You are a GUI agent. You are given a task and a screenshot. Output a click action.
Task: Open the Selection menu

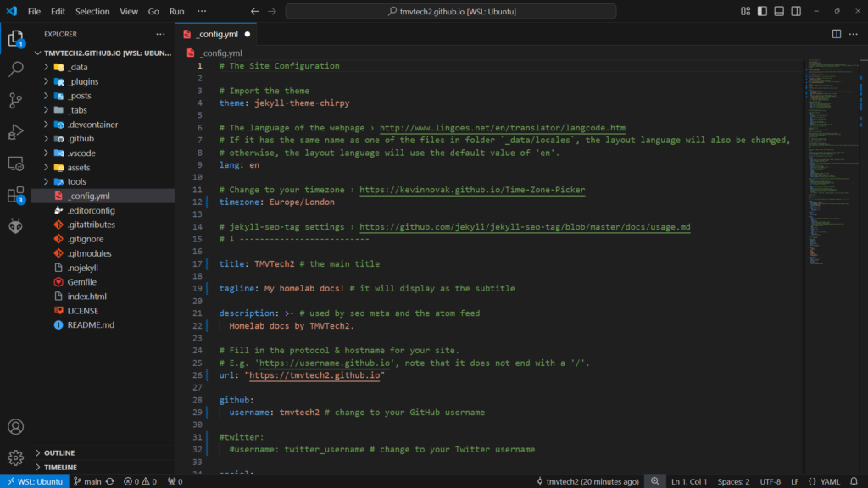tap(92, 11)
